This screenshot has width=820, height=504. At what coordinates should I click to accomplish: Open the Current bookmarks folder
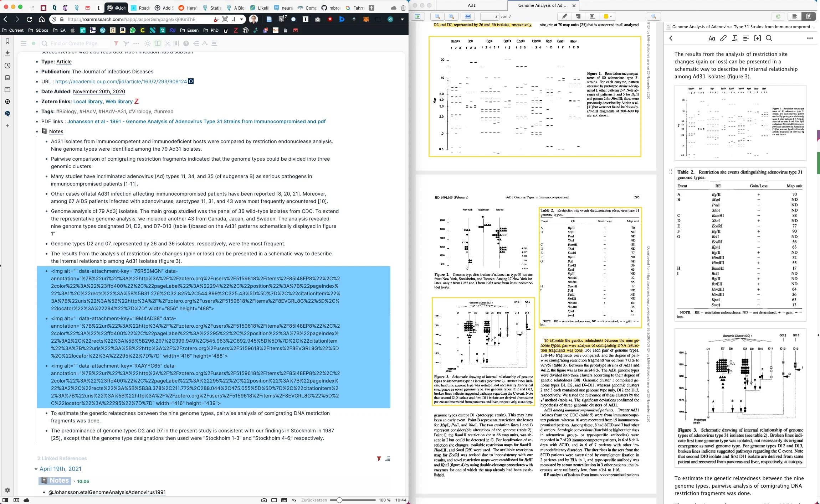pyautogui.click(x=13, y=30)
